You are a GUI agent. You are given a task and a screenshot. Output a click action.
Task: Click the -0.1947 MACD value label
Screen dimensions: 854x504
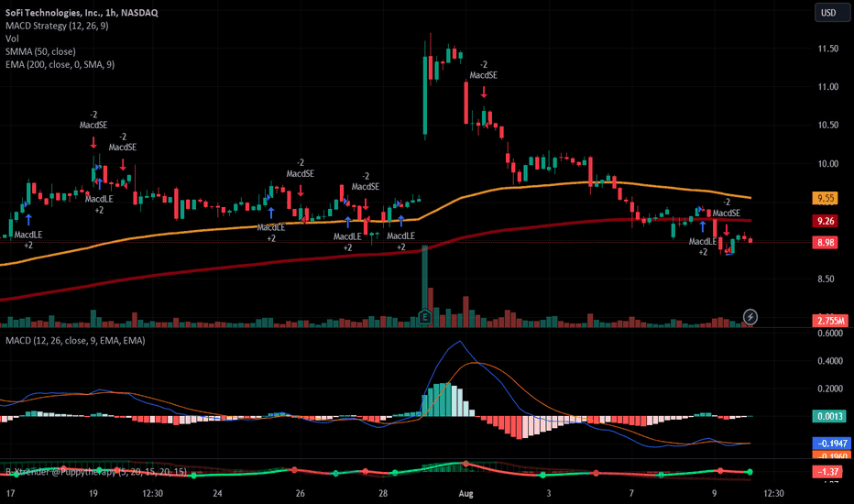pos(831,443)
